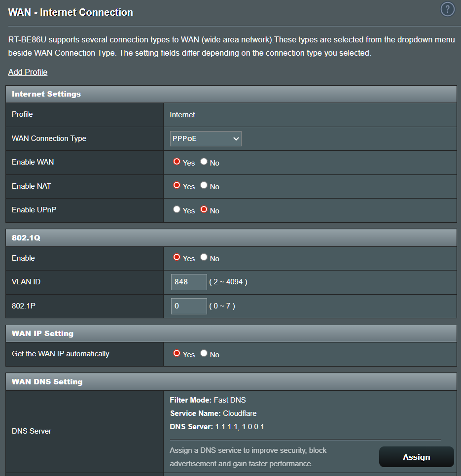Click the 802.1Q section header
Viewport: 461px width, 476px height.
tap(26, 238)
